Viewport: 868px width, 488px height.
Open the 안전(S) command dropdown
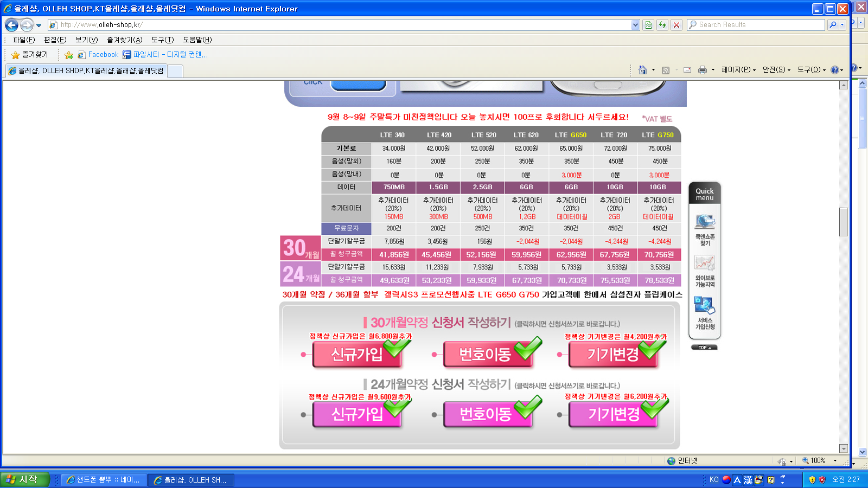coord(776,70)
